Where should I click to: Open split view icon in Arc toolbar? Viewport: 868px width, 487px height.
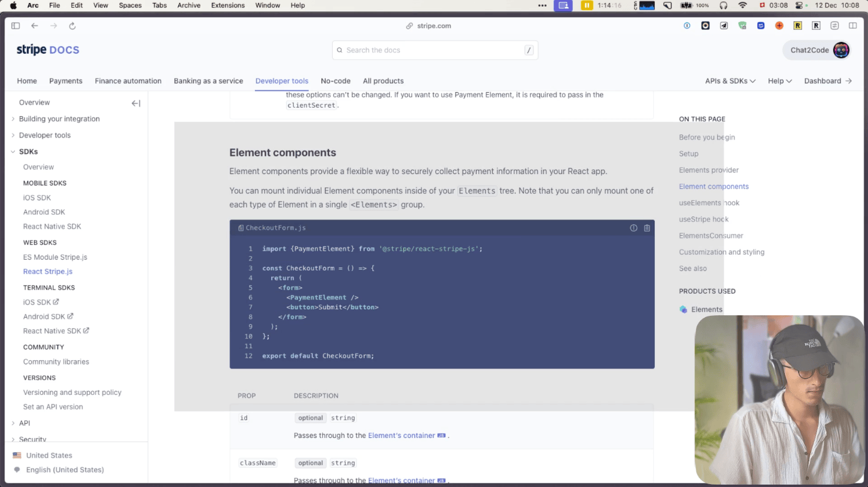tap(852, 26)
